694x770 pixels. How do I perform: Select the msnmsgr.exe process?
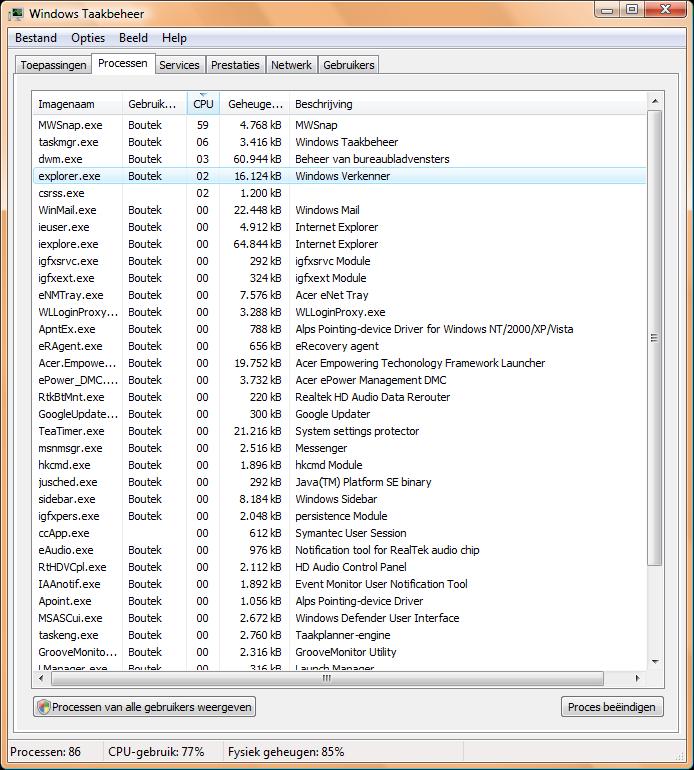click(339, 448)
